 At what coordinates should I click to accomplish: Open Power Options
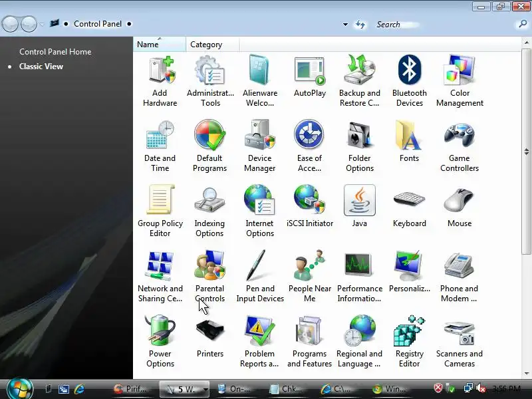point(160,342)
